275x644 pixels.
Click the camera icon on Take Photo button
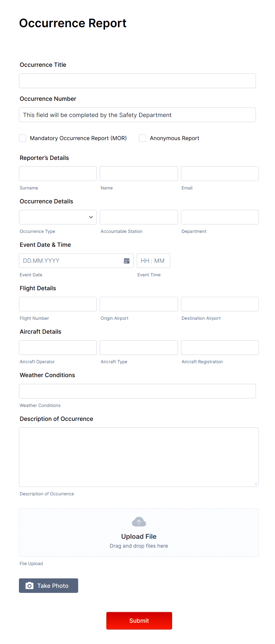click(30, 585)
